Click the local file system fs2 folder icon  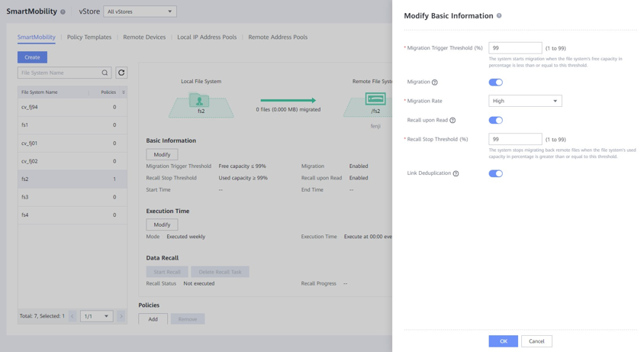(x=200, y=102)
